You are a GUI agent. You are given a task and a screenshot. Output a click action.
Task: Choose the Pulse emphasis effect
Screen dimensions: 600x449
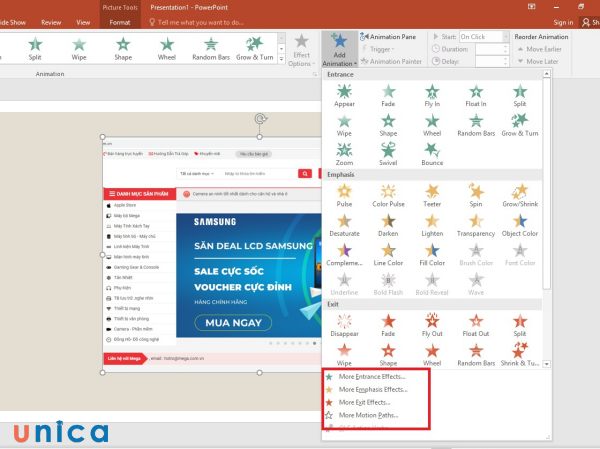click(x=344, y=196)
